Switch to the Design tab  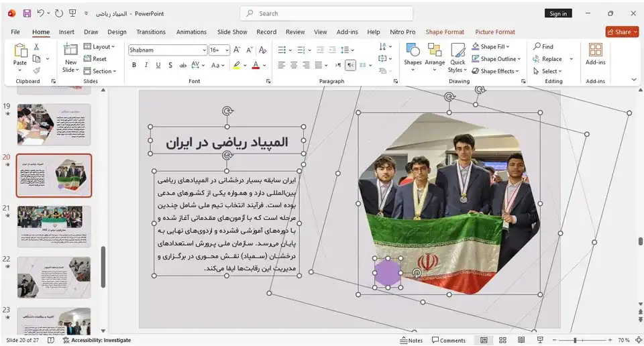[x=117, y=32]
